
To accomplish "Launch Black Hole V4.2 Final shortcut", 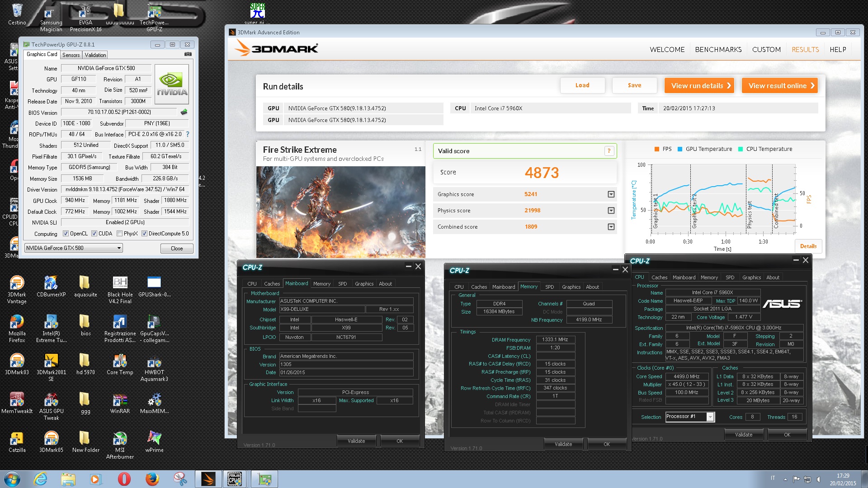I will (120, 290).
